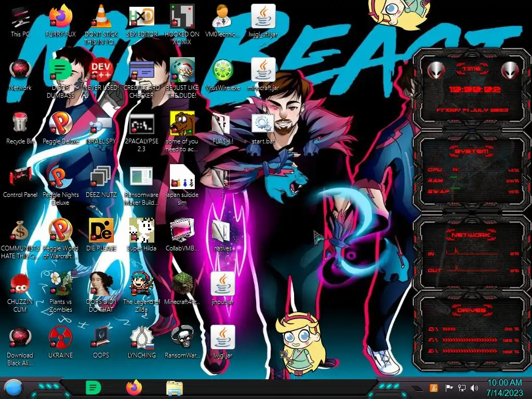Open the network tray icon

click(462, 388)
